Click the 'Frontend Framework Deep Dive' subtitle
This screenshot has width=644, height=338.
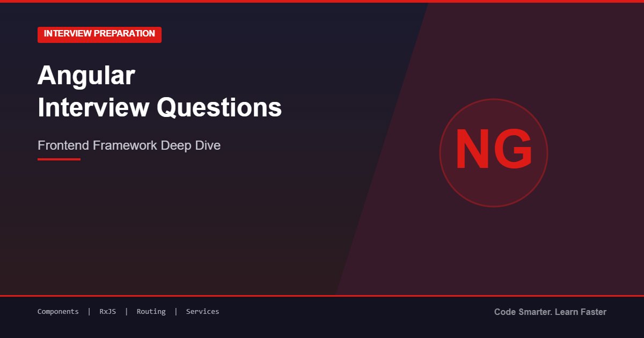(x=129, y=145)
